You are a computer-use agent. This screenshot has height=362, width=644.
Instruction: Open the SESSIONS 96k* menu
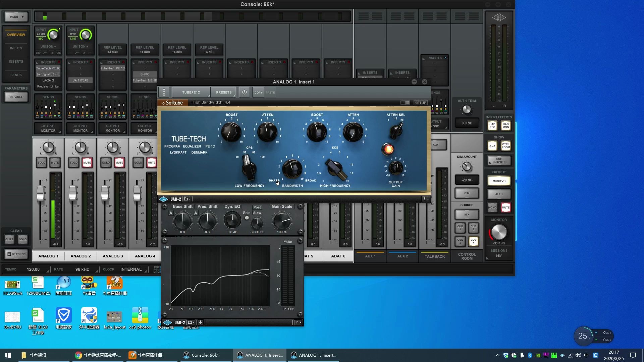coord(499,256)
